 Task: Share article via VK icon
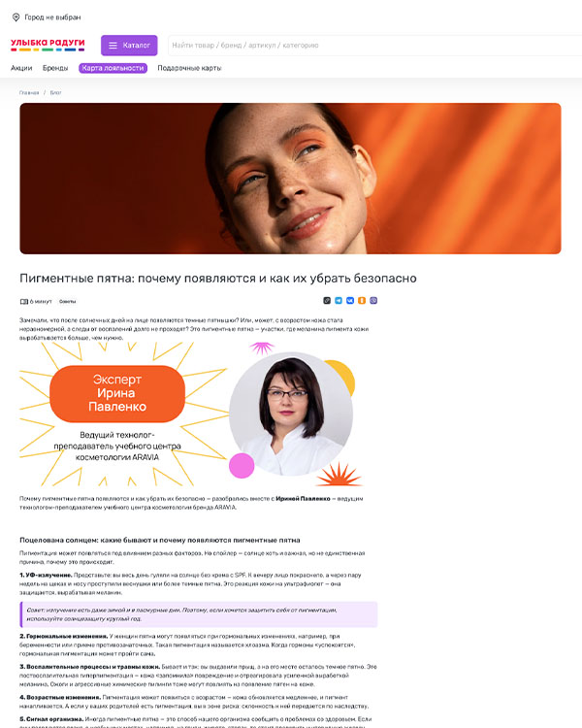tap(350, 301)
